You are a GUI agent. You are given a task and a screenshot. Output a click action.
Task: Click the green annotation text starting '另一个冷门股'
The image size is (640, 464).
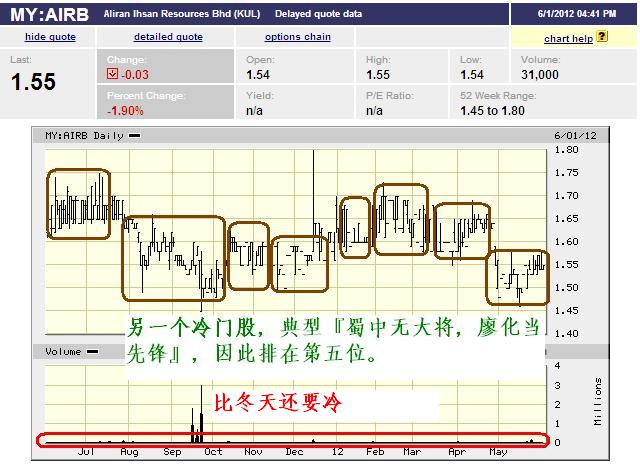[336, 340]
